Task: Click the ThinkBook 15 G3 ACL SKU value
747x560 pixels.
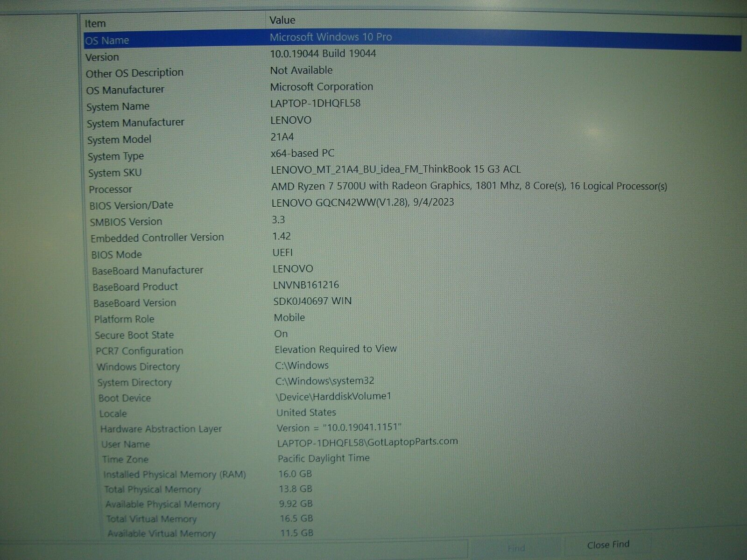Action: point(396,169)
